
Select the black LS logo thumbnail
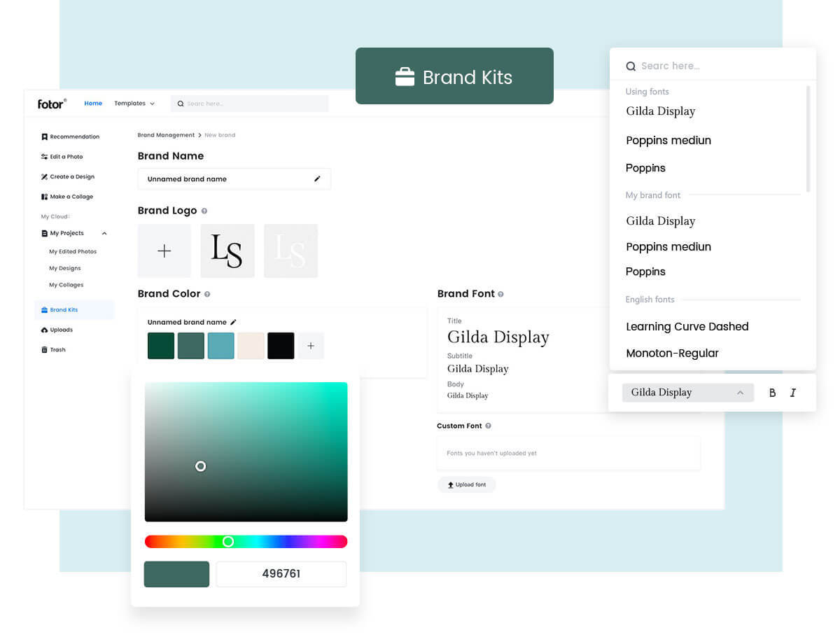[x=227, y=251]
